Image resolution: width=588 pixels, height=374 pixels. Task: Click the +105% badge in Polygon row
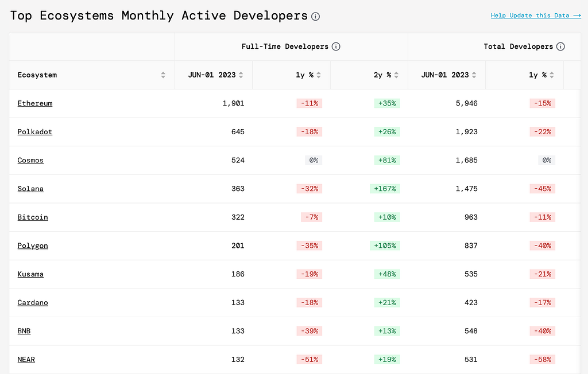(x=385, y=246)
